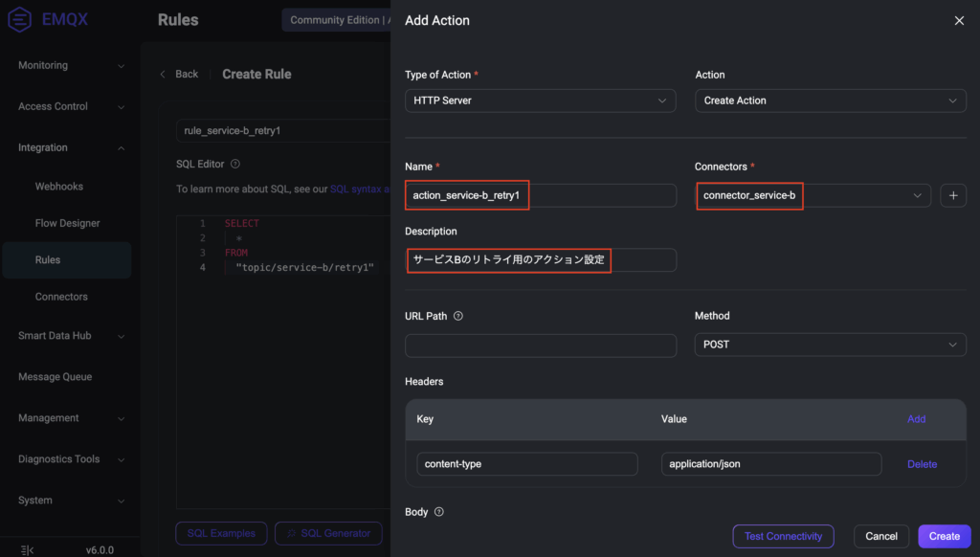Select Connectors in the sidebar

(x=61, y=297)
